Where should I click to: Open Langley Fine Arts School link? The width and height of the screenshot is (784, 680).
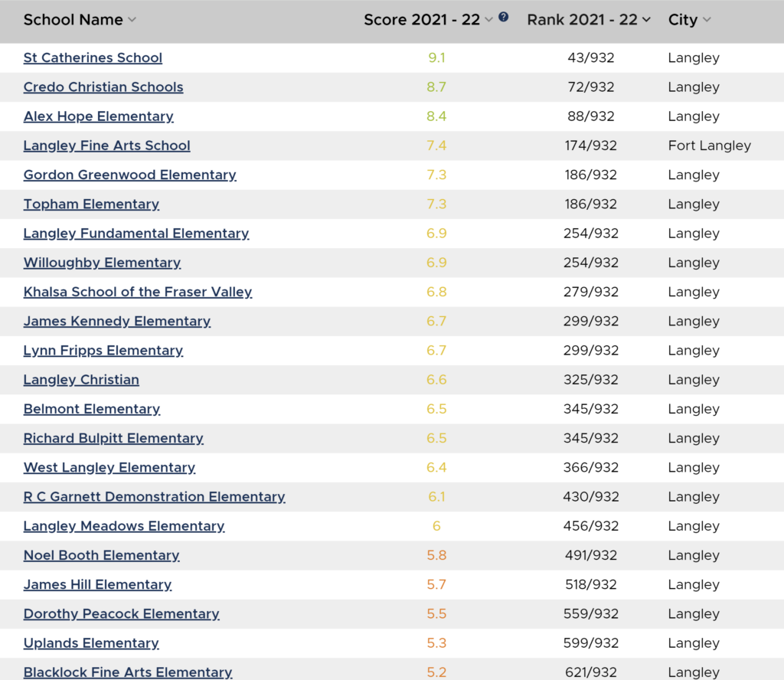tap(107, 145)
